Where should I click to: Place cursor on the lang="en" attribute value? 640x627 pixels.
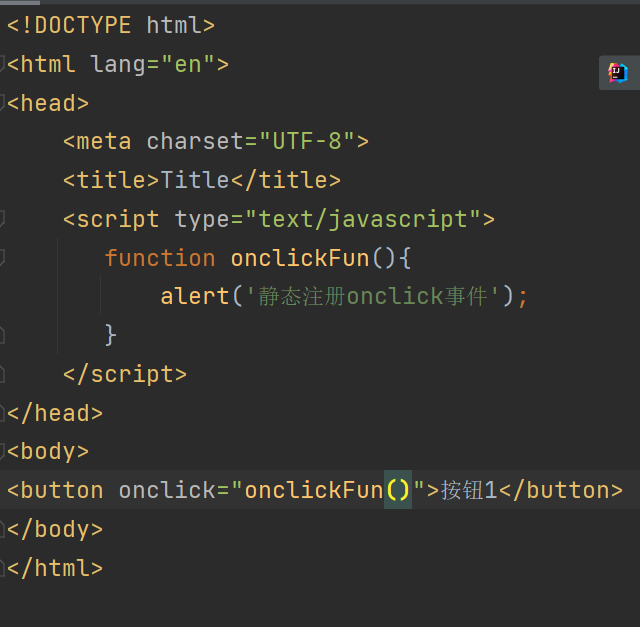click(x=188, y=64)
